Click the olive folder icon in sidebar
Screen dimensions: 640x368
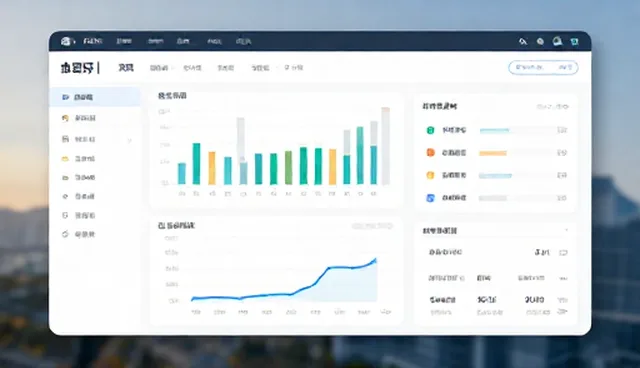point(65,178)
